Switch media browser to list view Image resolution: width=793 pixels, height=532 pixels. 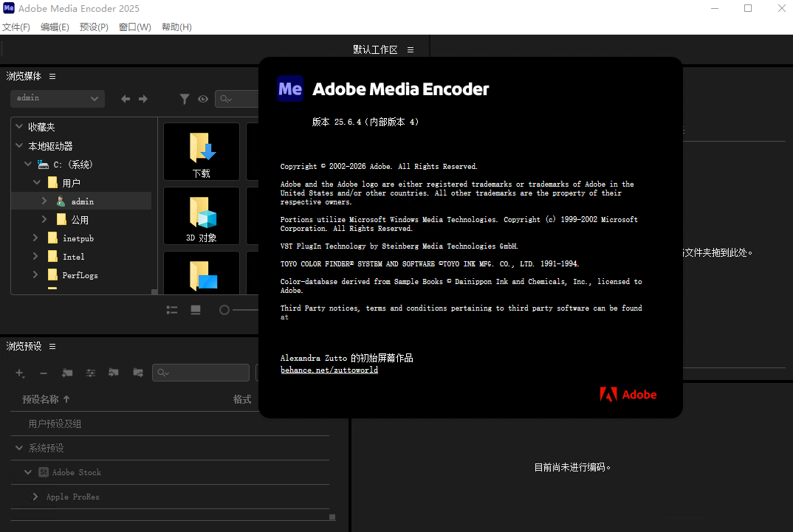coord(172,310)
